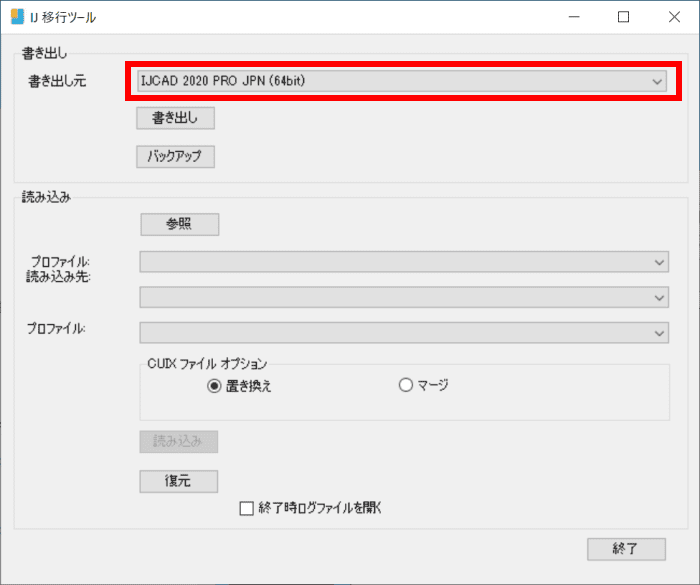This screenshot has height=585, width=700.
Task: Click the CUIX ファイル オプション group label
Action: [x=207, y=364]
